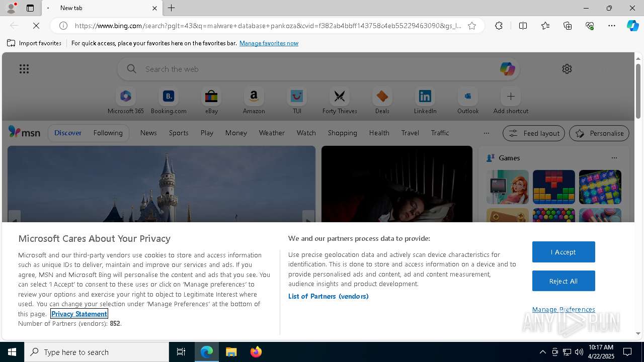This screenshot has width=644, height=362.
Task: Open the Weather category
Action: click(272, 133)
